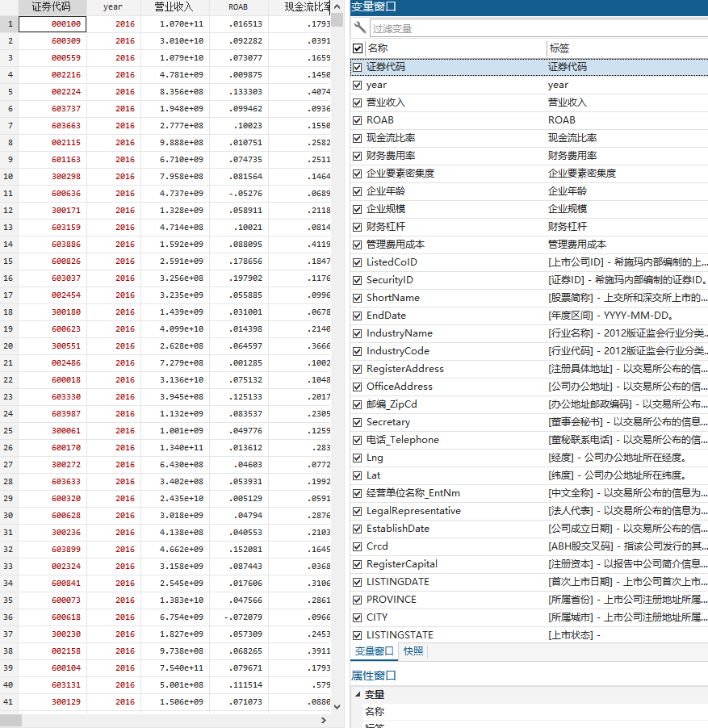This screenshot has height=728, width=708.
Task: Toggle the select-all variables checkbox in header
Action: (x=358, y=48)
